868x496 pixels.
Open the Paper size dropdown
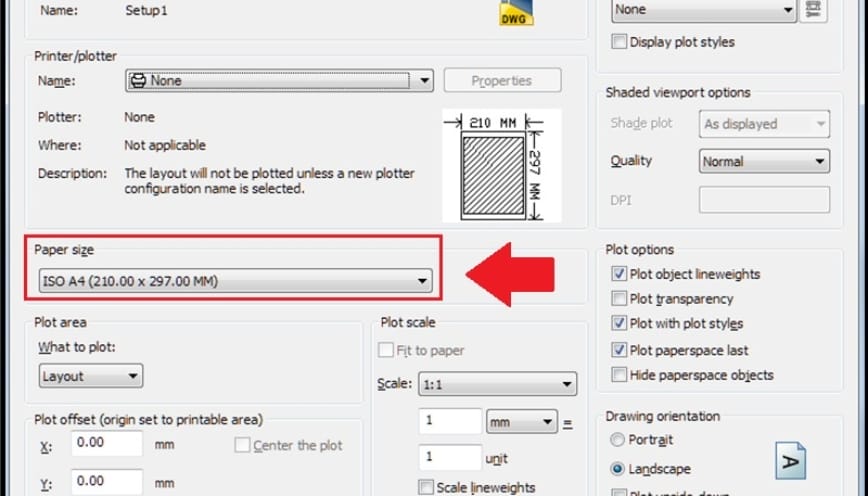tap(235, 281)
